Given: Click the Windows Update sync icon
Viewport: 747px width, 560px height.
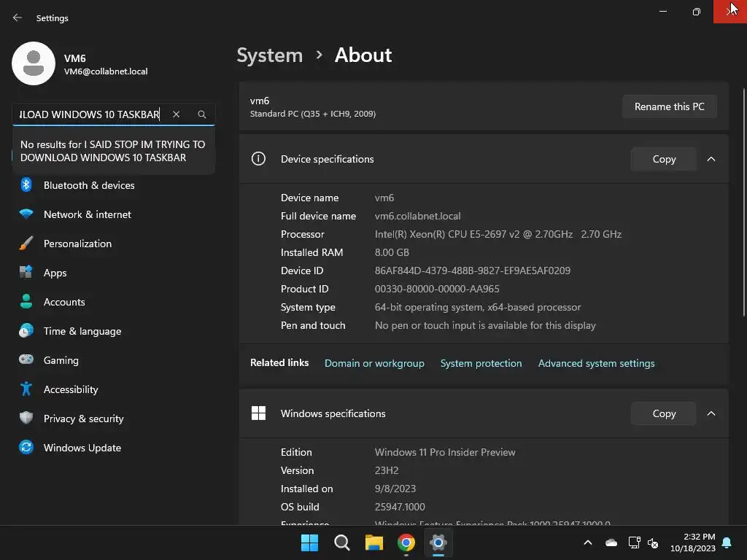Looking at the screenshot, I should pyautogui.click(x=26, y=447).
